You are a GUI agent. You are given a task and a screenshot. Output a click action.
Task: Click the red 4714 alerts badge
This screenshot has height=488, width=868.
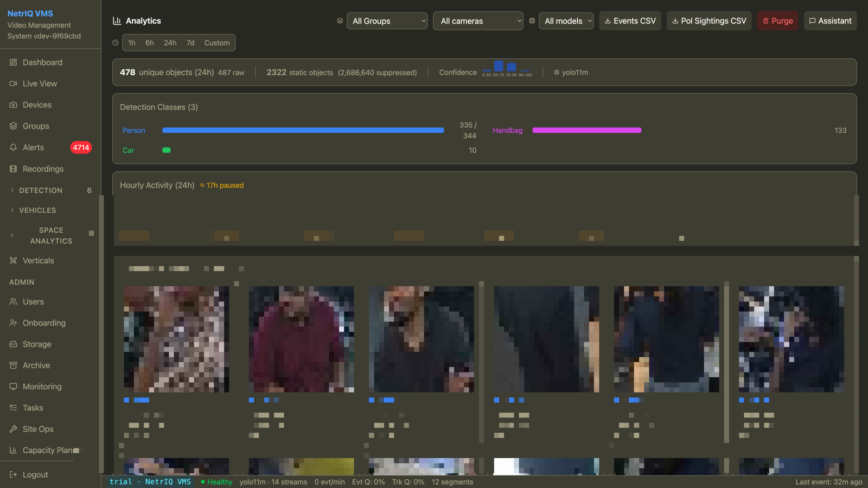(x=81, y=147)
